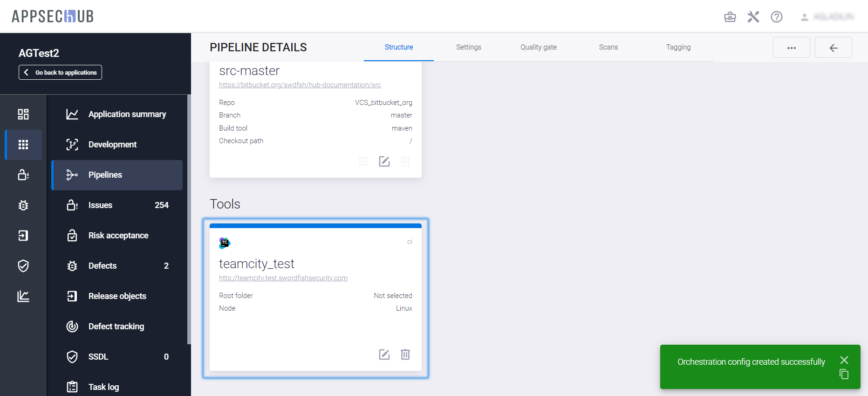868x396 pixels.
Task: Click the dashboard icon in left rail
Action: tap(23, 114)
